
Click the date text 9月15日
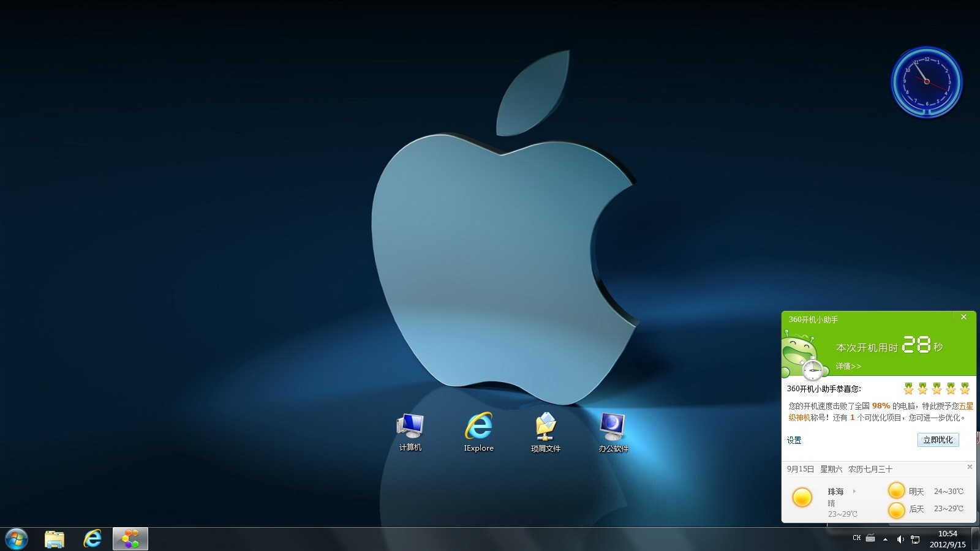point(801,469)
